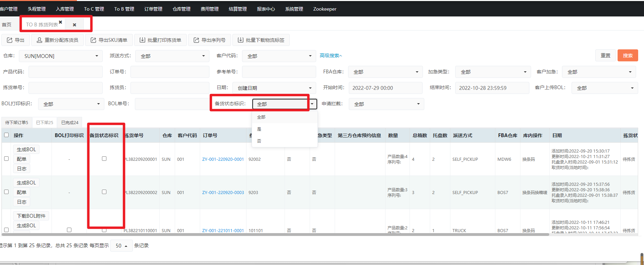
Task: Open the 客户管理 menu
Action: tap(9, 9)
